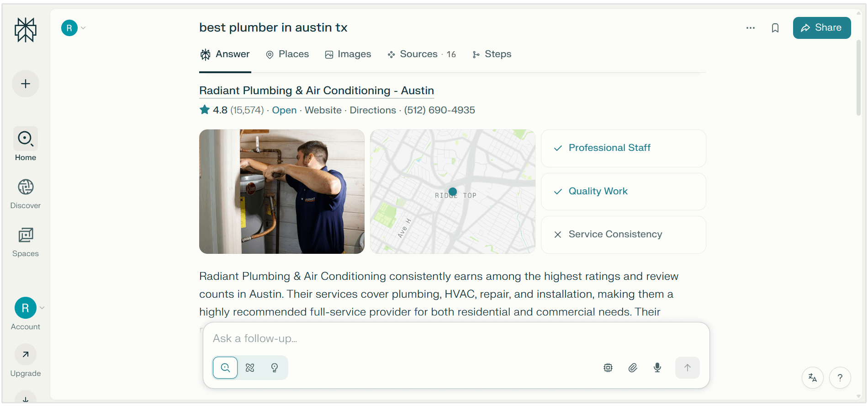
Task: Click the Ask a follow-up input field
Action: (x=411, y=338)
